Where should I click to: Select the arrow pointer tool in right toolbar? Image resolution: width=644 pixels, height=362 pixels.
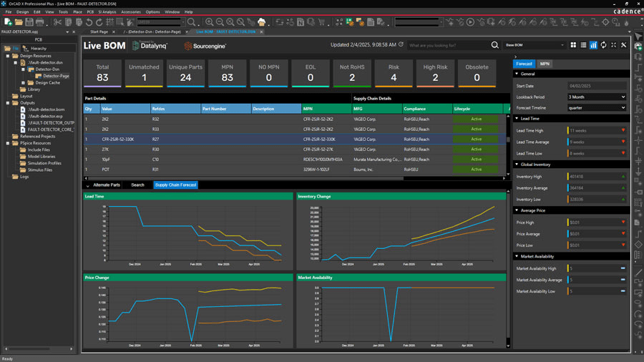[638, 36]
